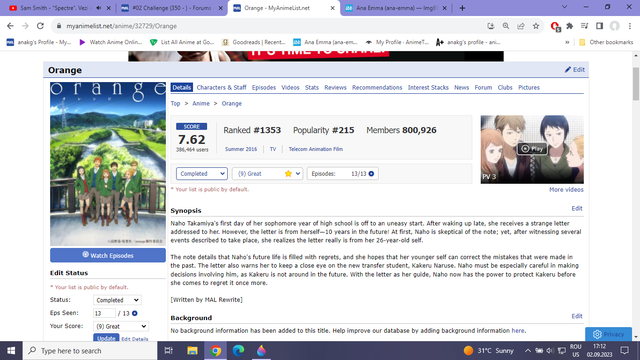Image resolution: width=640 pixels, height=360 pixels.
Task: Open Microsoft Edge from the taskbar
Action: (238, 351)
